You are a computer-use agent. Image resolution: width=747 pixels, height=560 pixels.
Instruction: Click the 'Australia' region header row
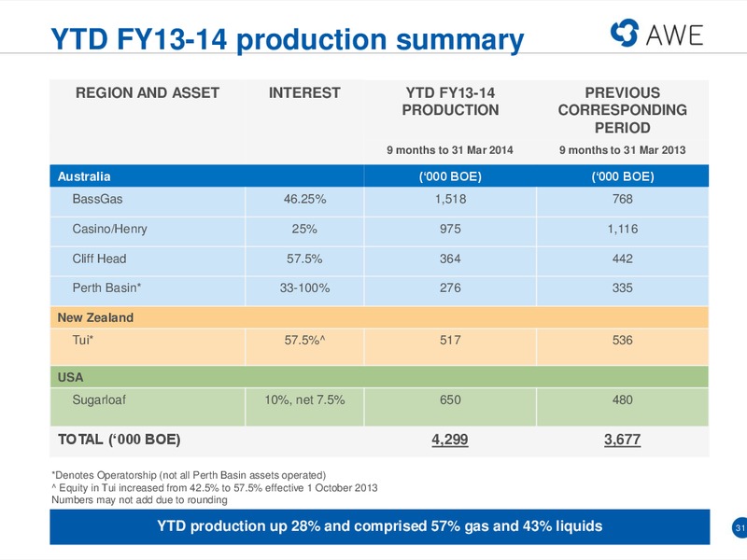[379, 176]
